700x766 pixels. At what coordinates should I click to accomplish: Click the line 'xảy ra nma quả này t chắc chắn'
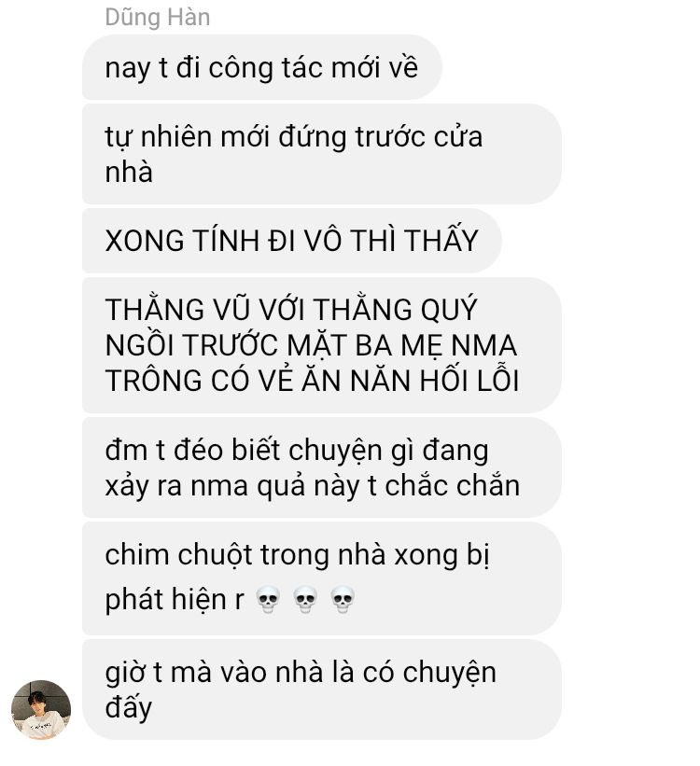click(313, 486)
